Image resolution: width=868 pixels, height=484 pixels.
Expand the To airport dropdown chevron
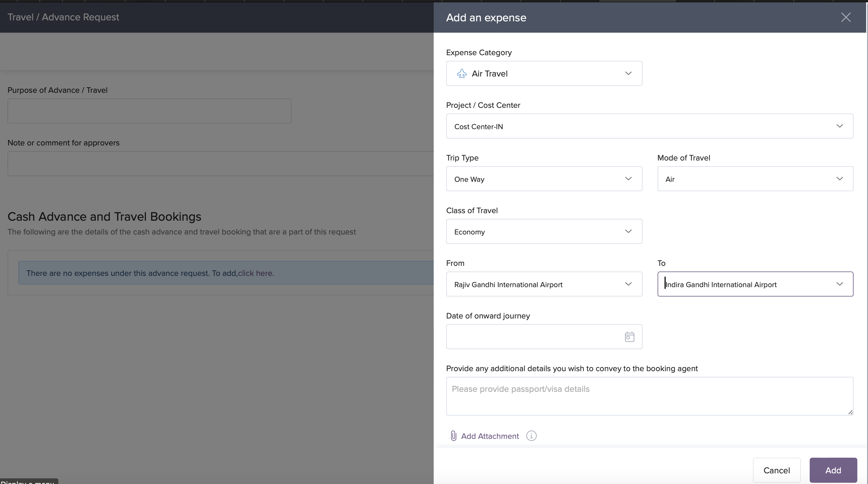839,284
